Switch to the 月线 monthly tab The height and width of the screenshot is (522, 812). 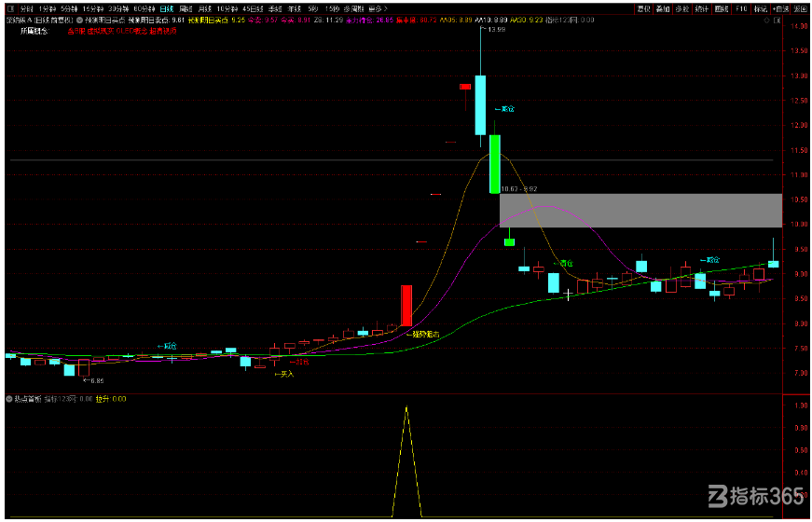(x=204, y=8)
